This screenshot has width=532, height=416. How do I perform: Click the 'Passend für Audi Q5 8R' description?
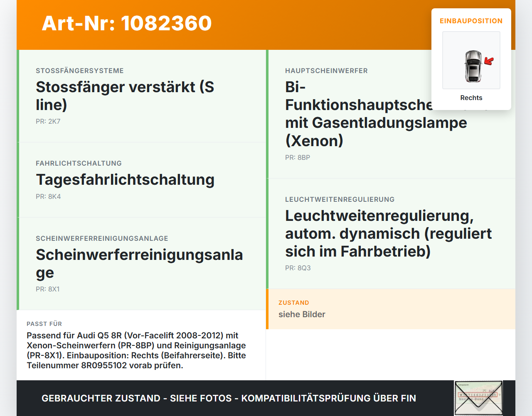(136, 350)
